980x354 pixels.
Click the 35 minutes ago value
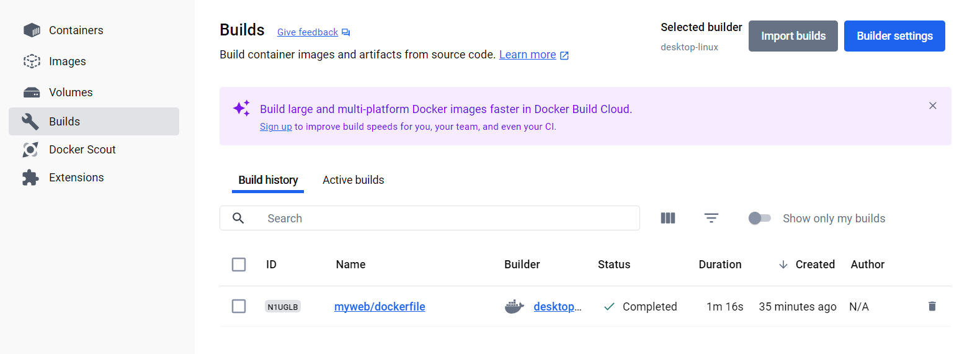coord(798,307)
